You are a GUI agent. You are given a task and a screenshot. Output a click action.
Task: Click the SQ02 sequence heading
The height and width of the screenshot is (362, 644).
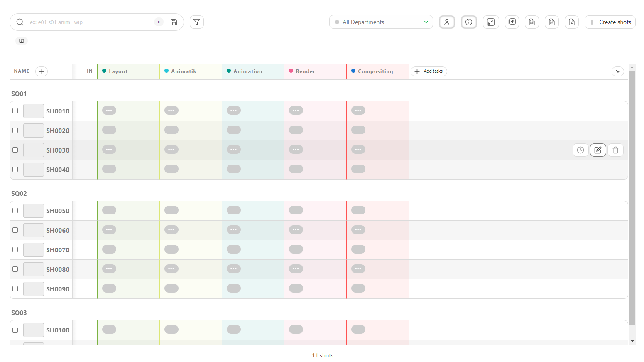click(x=19, y=194)
